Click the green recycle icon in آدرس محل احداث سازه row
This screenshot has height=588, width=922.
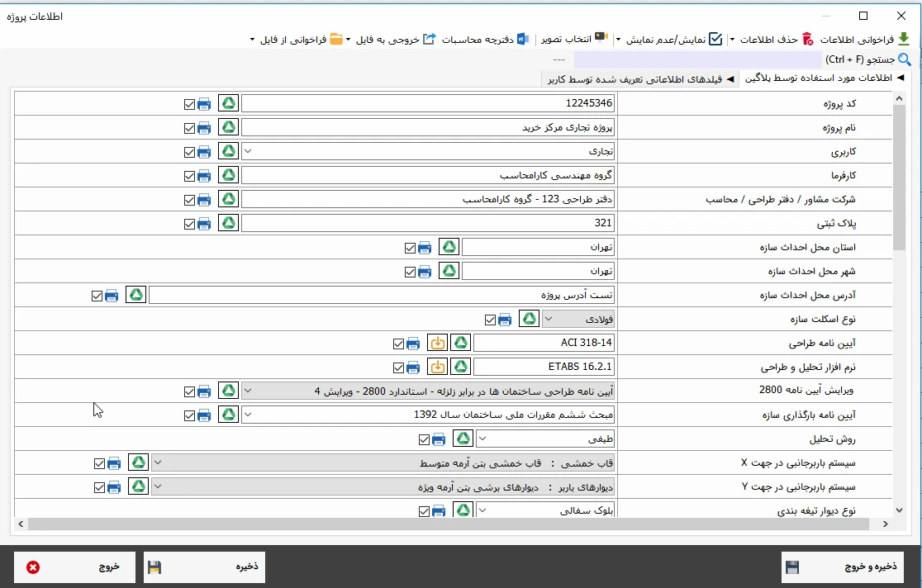point(135,295)
